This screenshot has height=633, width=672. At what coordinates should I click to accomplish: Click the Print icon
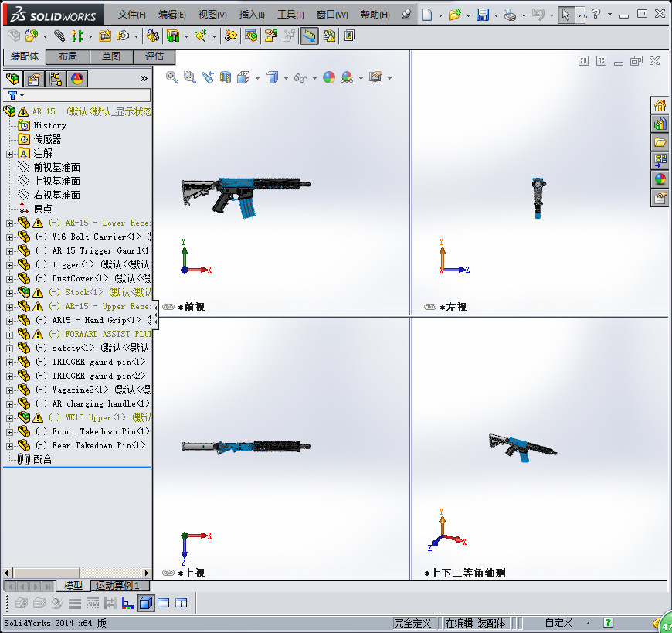click(510, 15)
